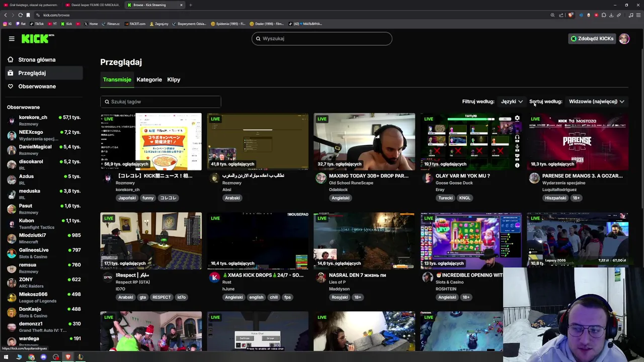Click Zdobądź KICKs button
This screenshot has height=362, width=644.
(592, 39)
